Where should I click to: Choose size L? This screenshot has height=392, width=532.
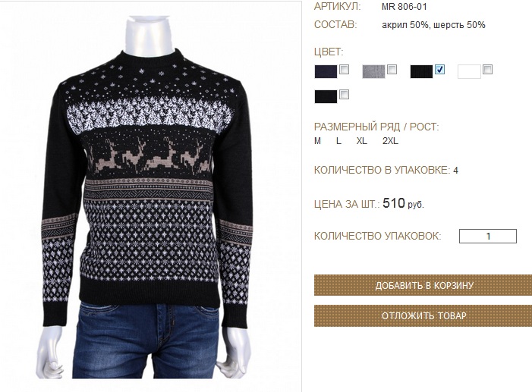point(338,141)
